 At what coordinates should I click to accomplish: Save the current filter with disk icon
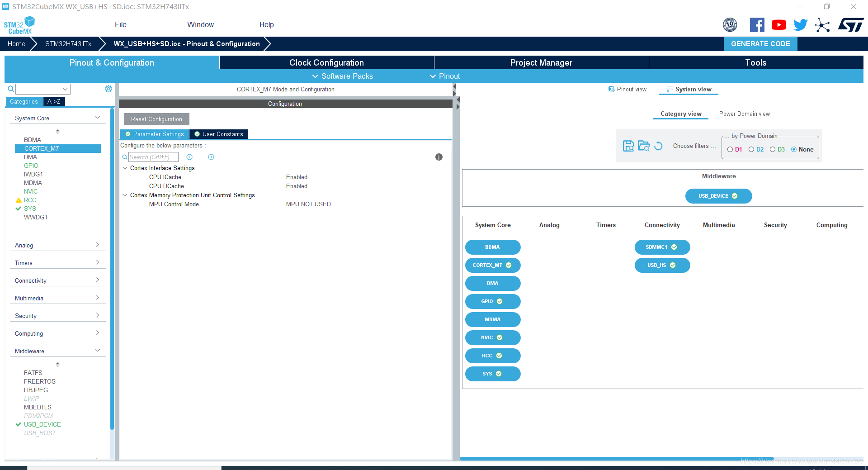628,146
